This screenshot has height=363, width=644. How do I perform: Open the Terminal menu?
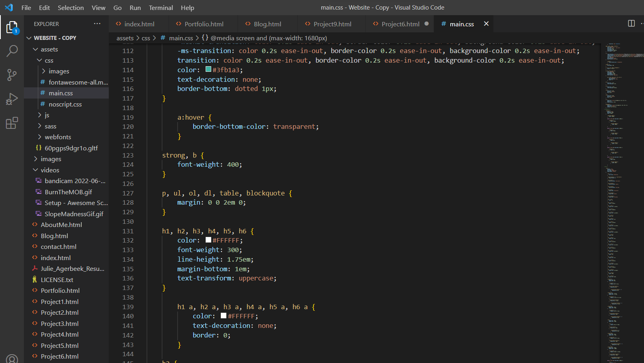pyautogui.click(x=161, y=8)
